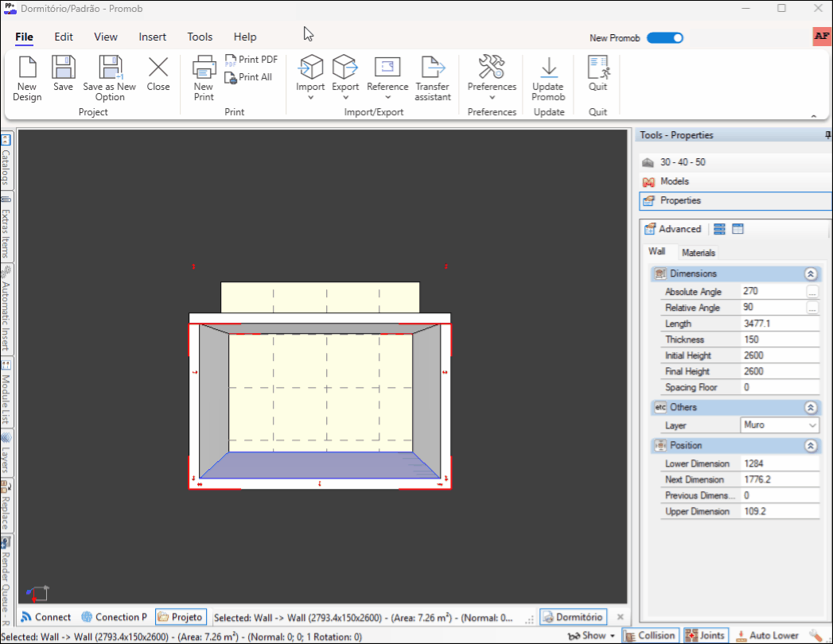This screenshot has width=833, height=644.
Task: Toggle the New Promob switch
Action: coord(664,37)
